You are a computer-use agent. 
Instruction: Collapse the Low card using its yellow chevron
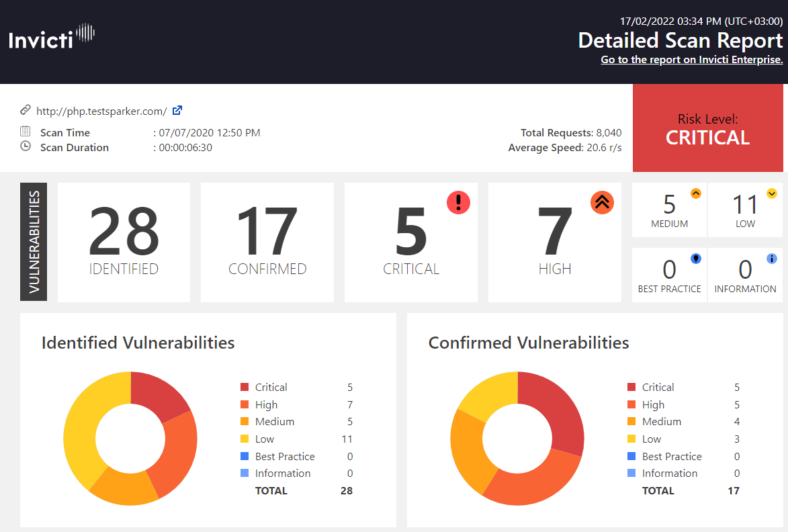pos(771,193)
